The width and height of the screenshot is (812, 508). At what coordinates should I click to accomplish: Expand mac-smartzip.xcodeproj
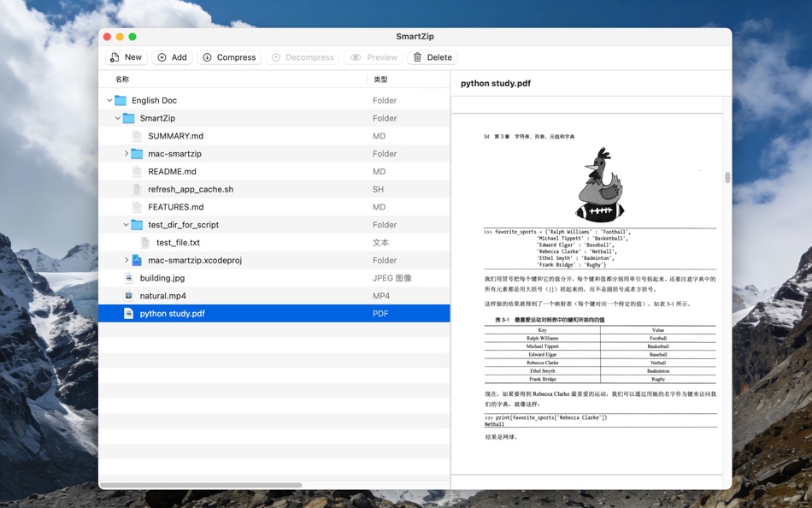click(x=126, y=260)
